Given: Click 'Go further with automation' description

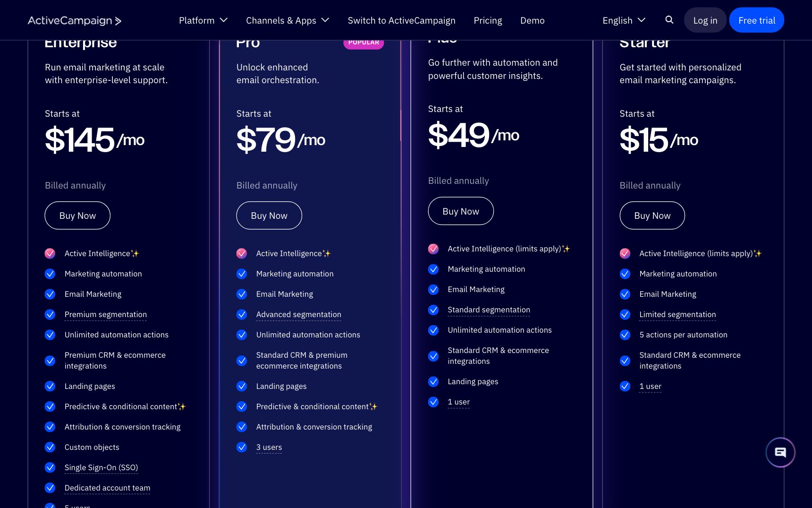Looking at the screenshot, I should [493, 69].
